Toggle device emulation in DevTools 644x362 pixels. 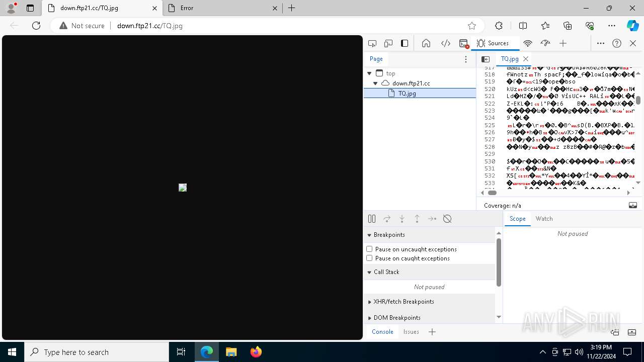[x=388, y=43]
